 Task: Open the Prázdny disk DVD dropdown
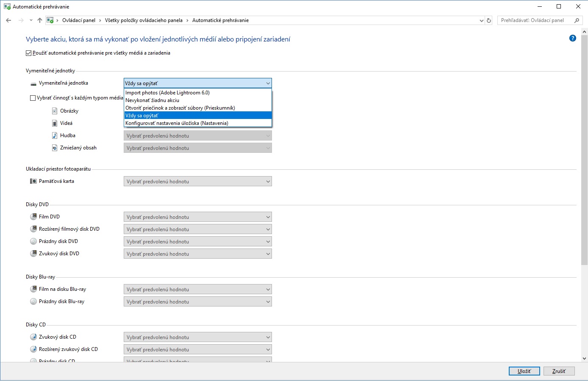point(198,242)
